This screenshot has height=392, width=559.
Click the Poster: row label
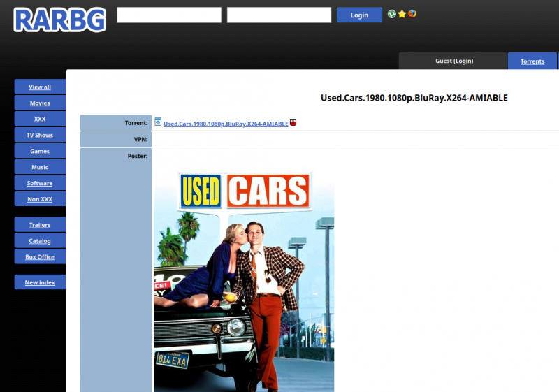tap(137, 156)
